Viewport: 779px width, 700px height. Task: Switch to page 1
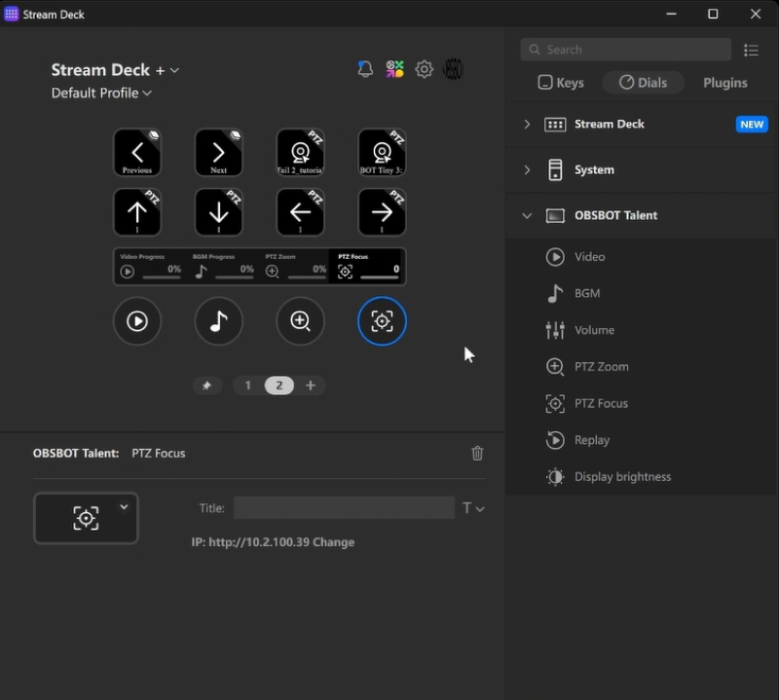point(248,386)
